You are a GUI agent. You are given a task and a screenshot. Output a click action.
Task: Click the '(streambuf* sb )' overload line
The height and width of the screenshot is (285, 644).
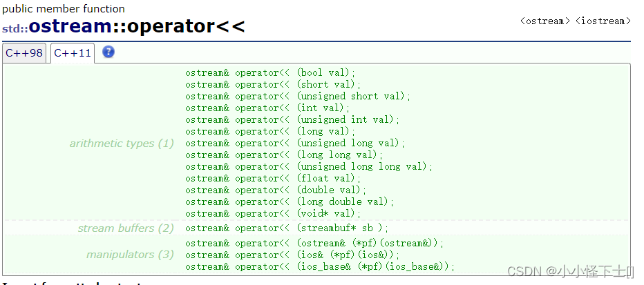(x=287, y=228)
